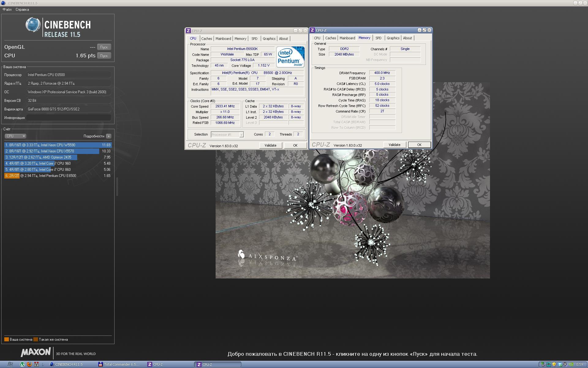Open the floppy-download quick launch icon
588x368 pixels.
click(36, 364)
